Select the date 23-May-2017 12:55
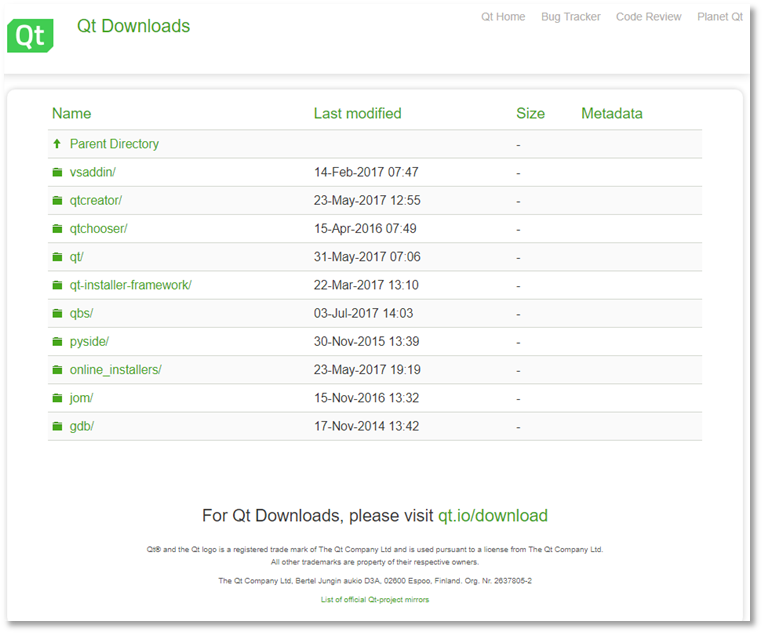Screen dimensions: 763x634 click(367, 200)
